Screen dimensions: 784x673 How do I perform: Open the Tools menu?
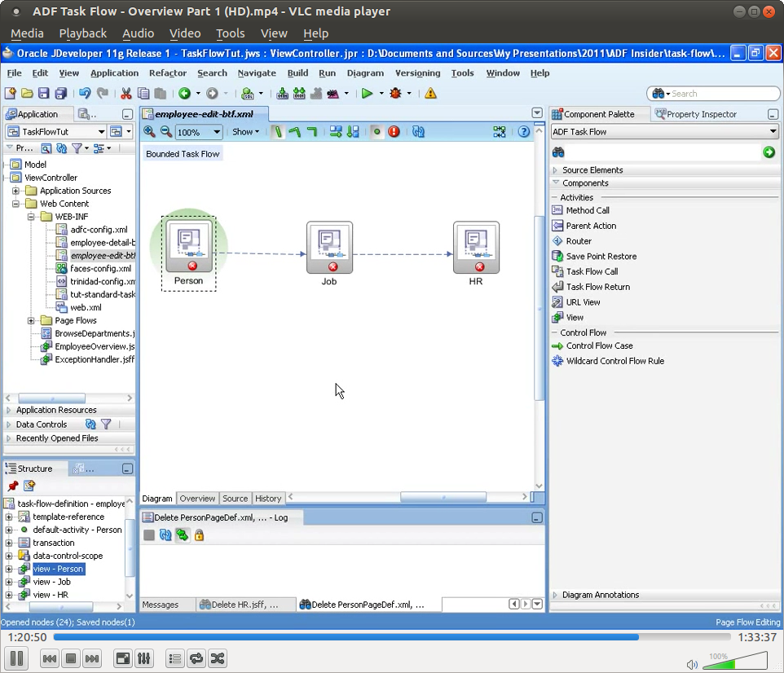[462, 73]
